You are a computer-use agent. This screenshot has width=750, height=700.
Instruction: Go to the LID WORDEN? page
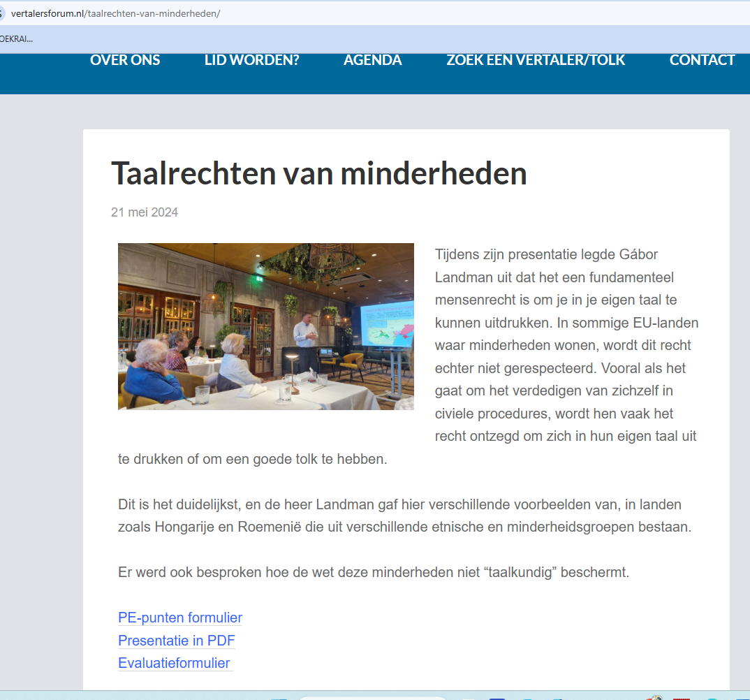click(x=251, y=60)
